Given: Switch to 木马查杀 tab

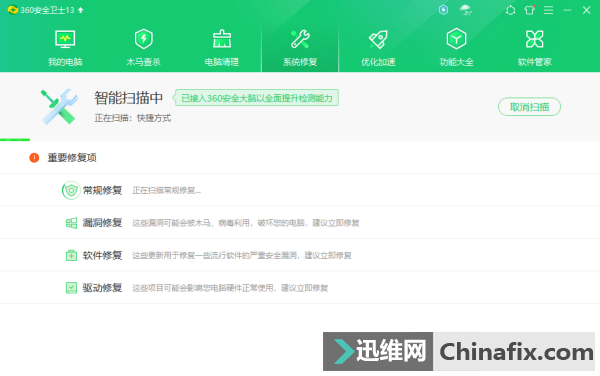Looking at the screenshot, I should pyautogui.click(x=143, y=48).
